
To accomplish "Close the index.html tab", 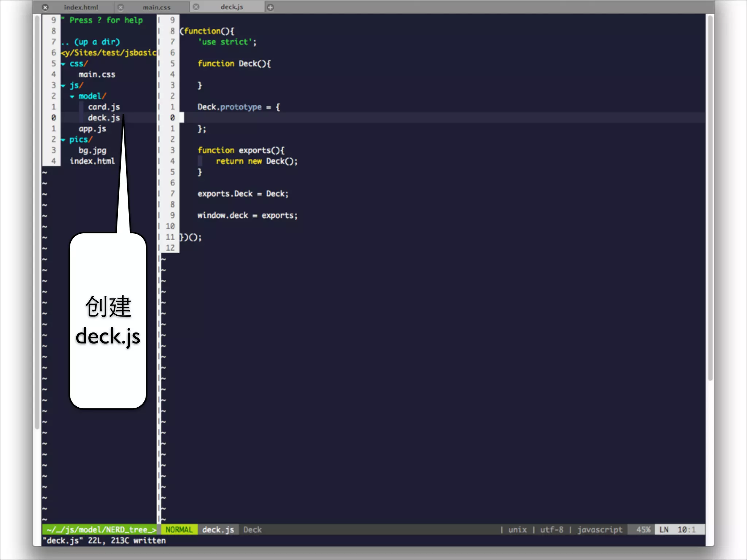I will [x=45, y=7].
